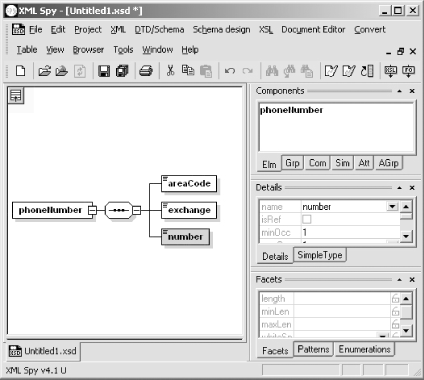
Task: Open the name field dropdown arrow
Action: [392, 207]
